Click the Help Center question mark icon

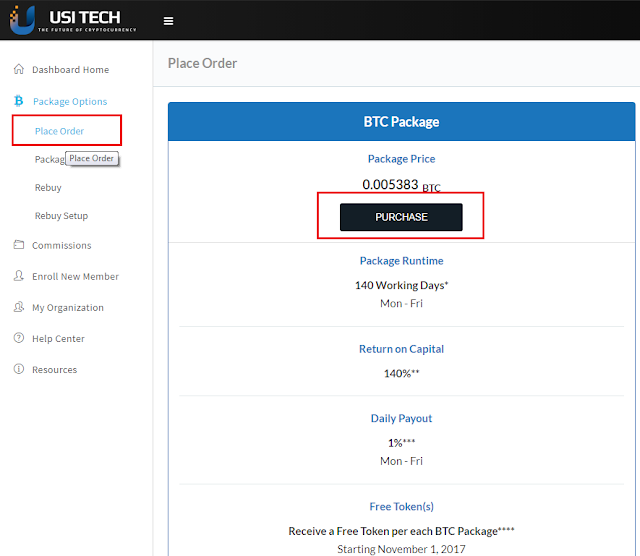tap(19, 338)
